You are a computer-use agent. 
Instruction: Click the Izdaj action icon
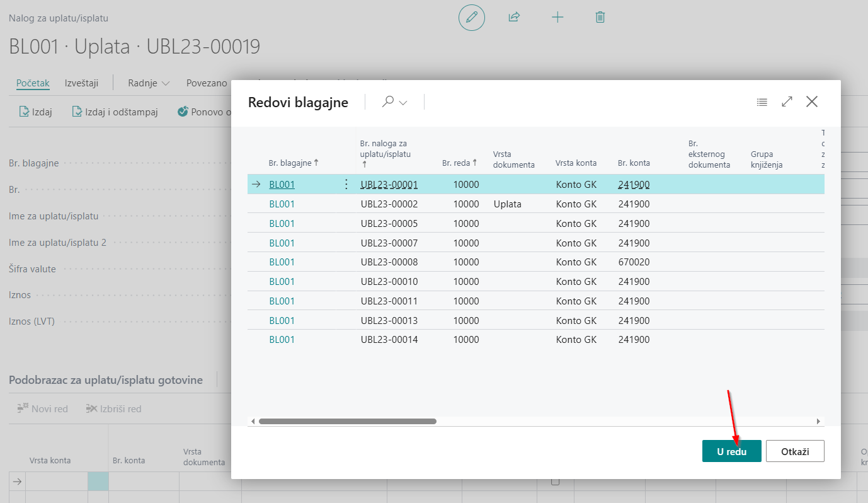24,112
